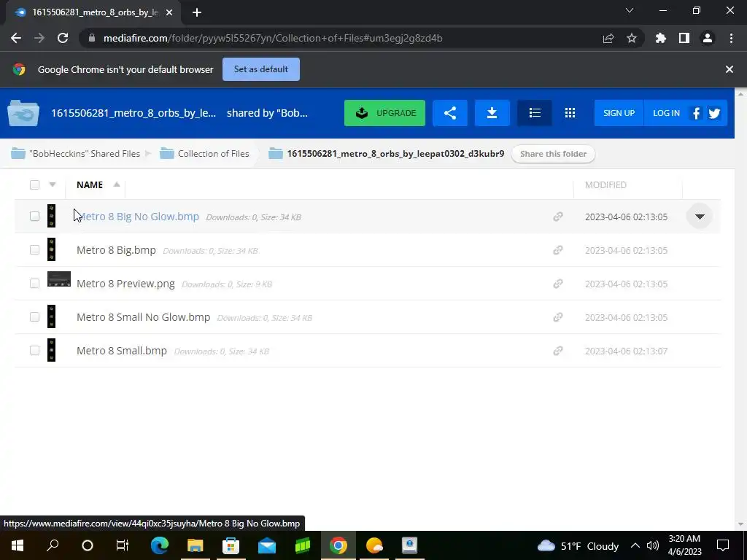Check Metro 8 Big.bmp checkbox
This screenshot has width=747, height=560.
click(x=34, y=250)
